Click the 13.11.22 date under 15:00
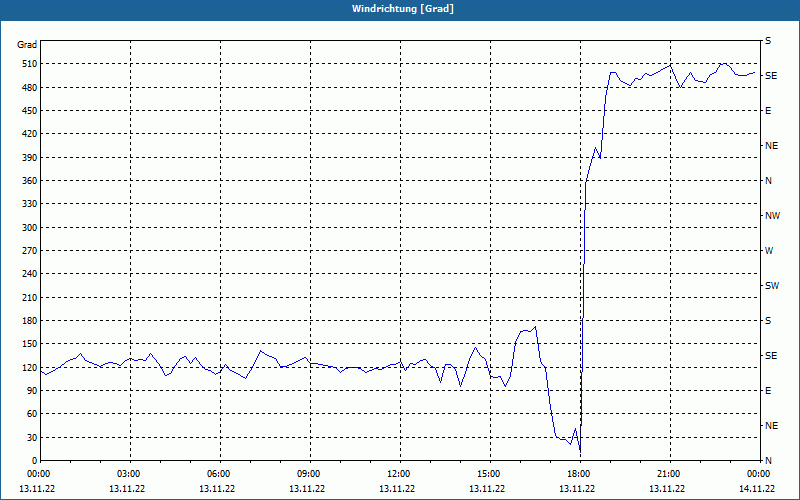Image resolution: width=800 pixels, height=500 pixels. (487, 489)
